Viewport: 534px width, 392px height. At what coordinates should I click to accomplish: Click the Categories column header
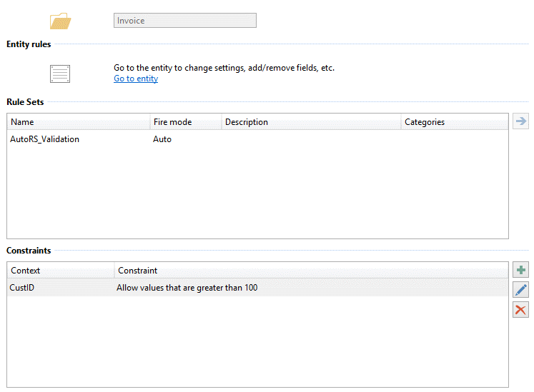[x=454, y=122]
